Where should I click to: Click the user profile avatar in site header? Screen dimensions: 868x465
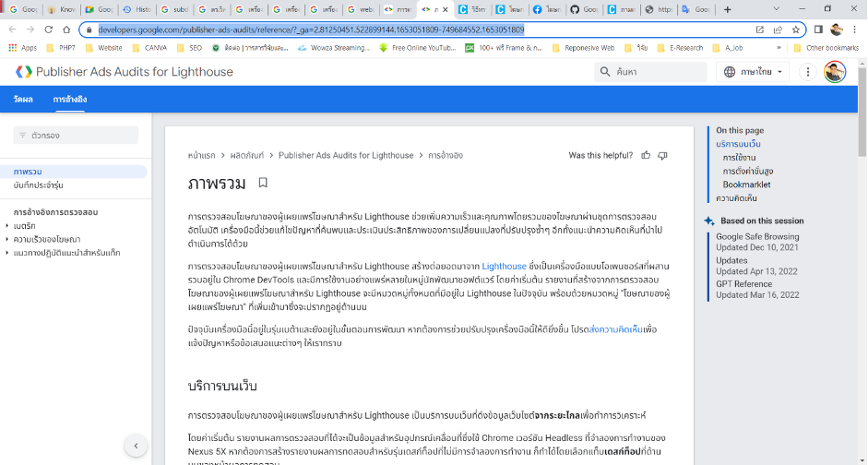point(835,72)
